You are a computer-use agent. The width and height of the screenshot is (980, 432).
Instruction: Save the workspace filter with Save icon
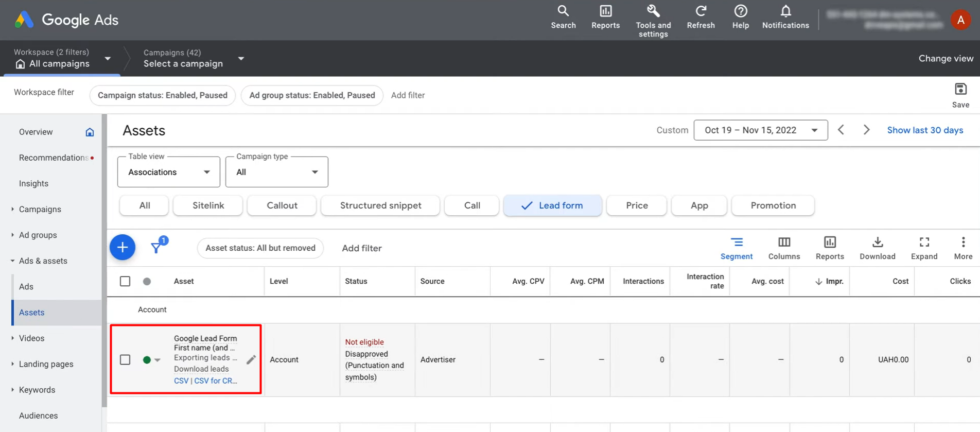[960, 95]
